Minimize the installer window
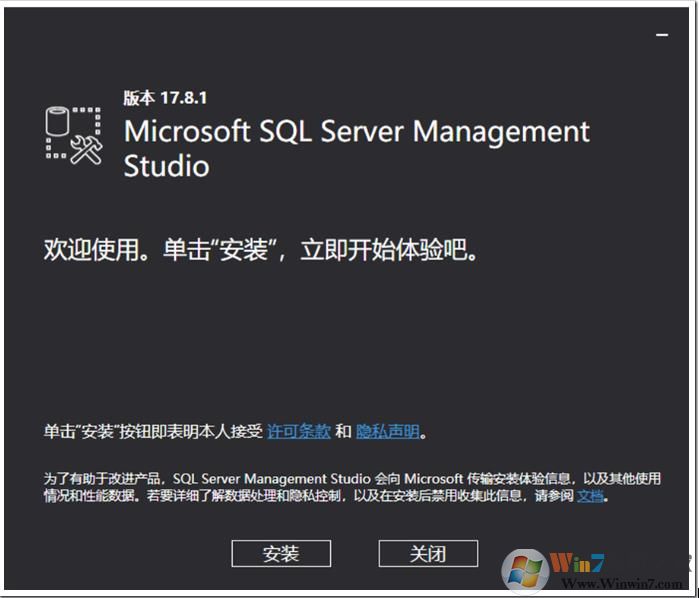Image resolution: width=699 pixels, height=598 pixels. (661, 35)
